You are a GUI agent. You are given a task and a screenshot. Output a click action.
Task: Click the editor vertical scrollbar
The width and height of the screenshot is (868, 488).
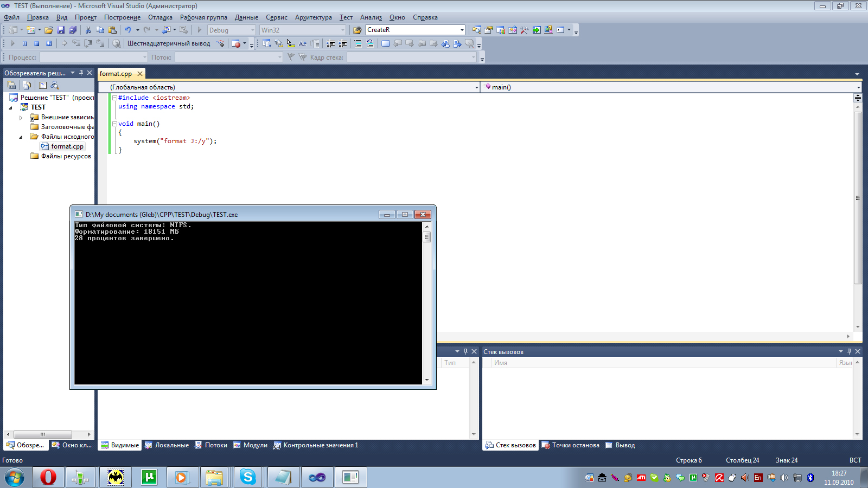[858, 197]
